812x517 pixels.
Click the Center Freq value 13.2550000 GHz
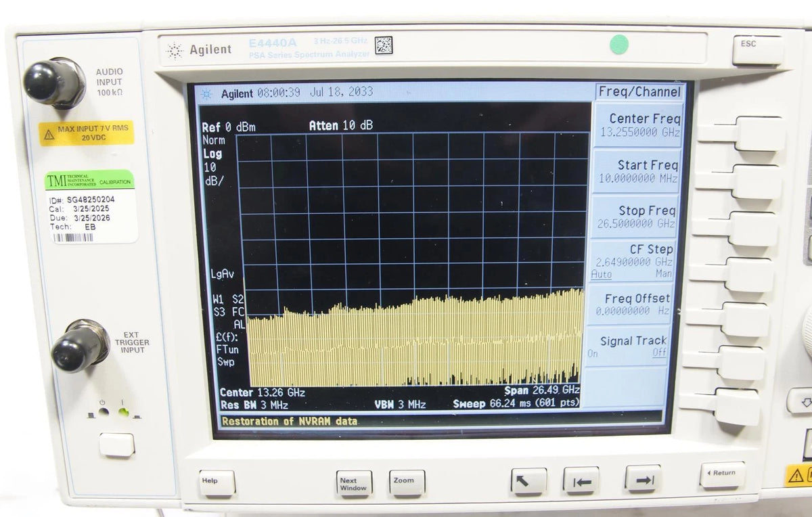(x=639, y=133)
